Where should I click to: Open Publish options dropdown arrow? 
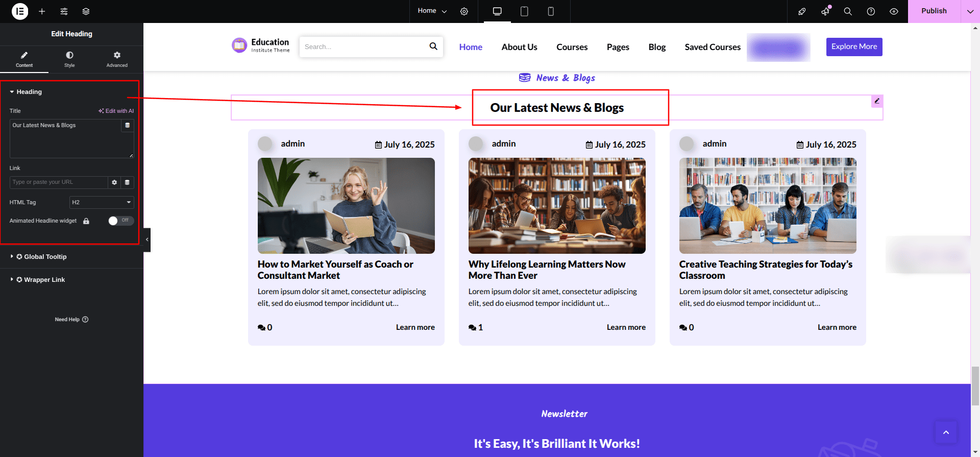click(970, 11)
